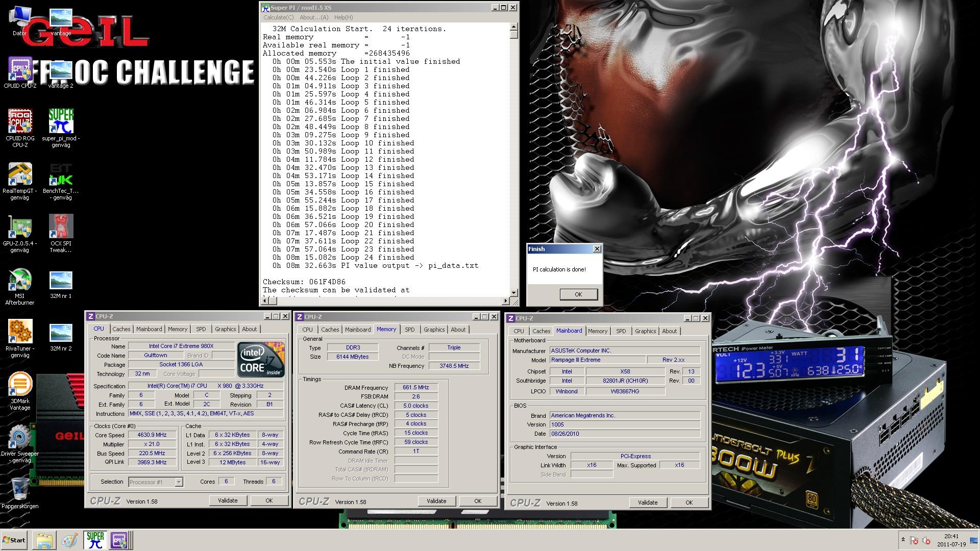
Task: Select About tab in first CPU-Z window
Action: click(x=250, y=329)
